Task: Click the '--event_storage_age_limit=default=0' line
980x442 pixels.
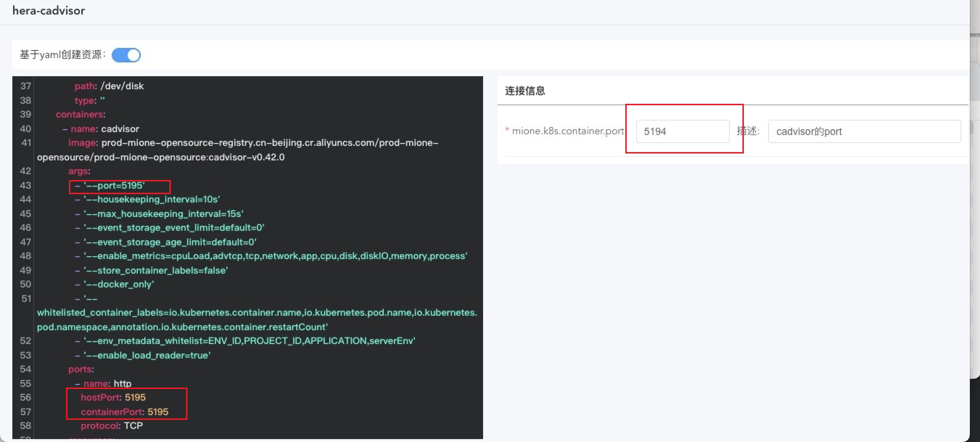Action: (166, 242)
